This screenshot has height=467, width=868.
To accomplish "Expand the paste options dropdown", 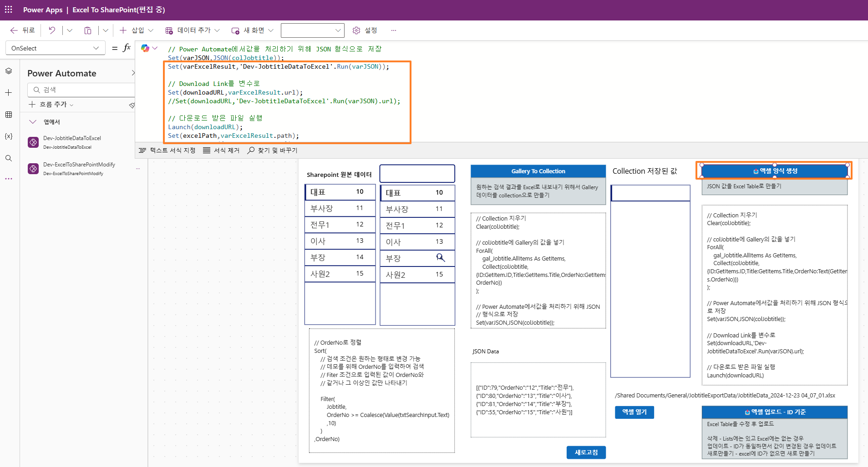I will click(x=106, y=30).
